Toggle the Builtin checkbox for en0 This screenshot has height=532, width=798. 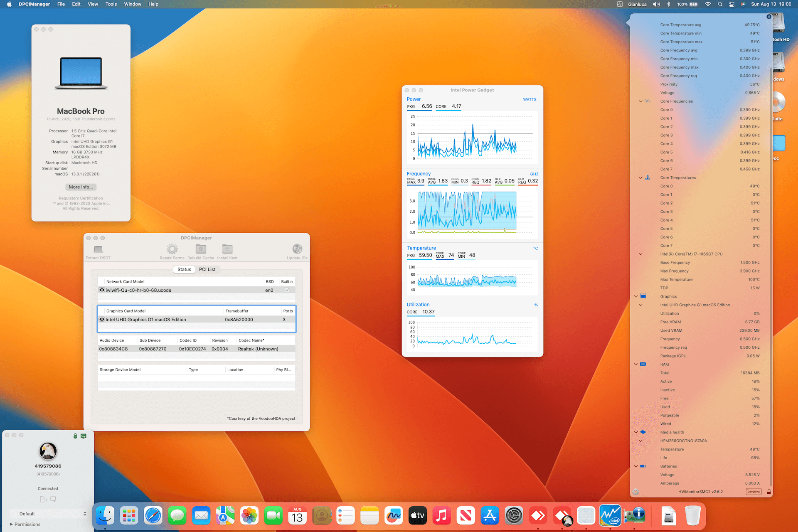[287, 290]
